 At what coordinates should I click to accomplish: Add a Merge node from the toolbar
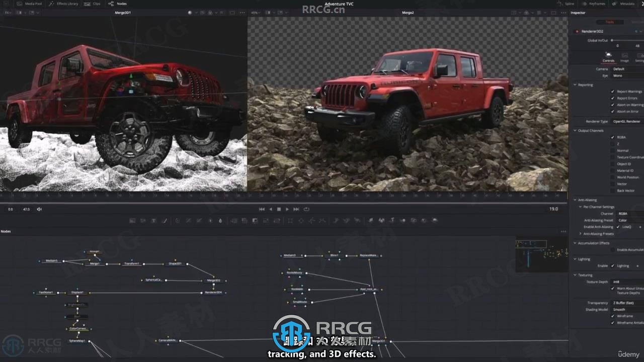pyautogui.click(x=234, y=220)
